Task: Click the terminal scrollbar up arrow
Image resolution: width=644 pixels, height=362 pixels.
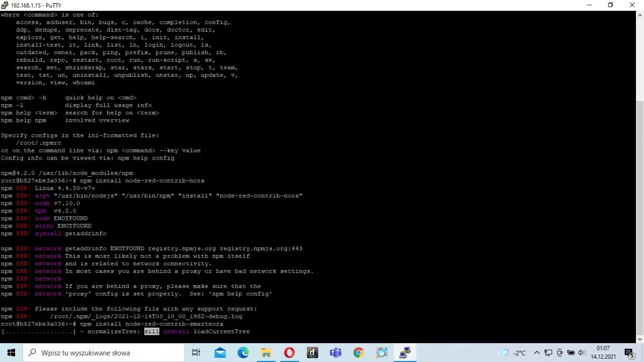Action: (x=640, y=15)
